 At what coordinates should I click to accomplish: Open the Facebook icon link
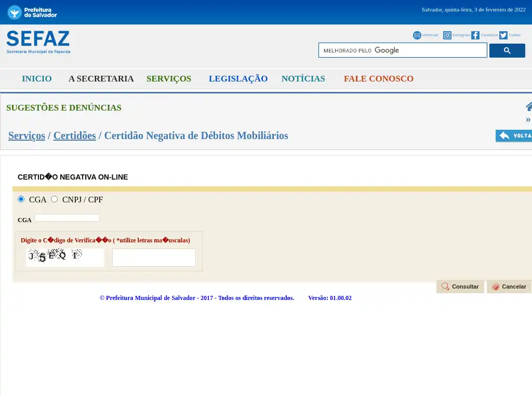tap(475, 35)
